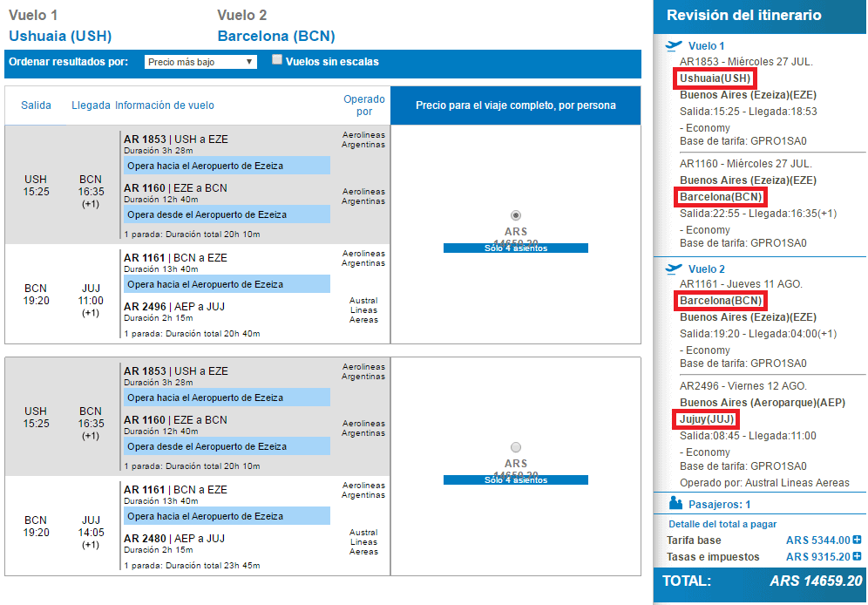Open Ushuaia (USH) origin link
The width and height of the screenshot is (868, 605).
point(60,36)
